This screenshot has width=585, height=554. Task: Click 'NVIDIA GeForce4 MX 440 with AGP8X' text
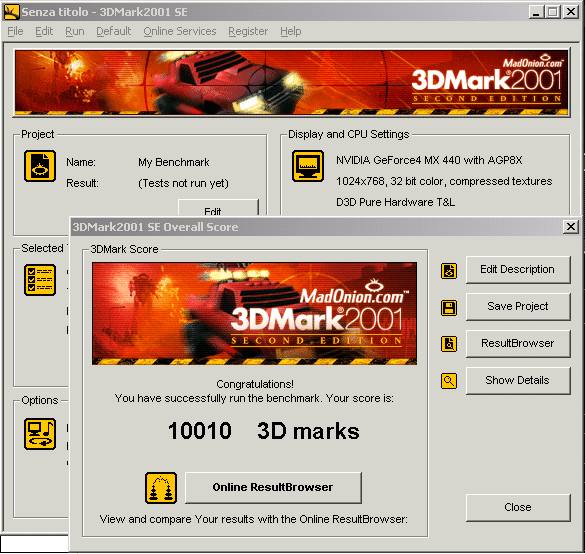point(429,160)
